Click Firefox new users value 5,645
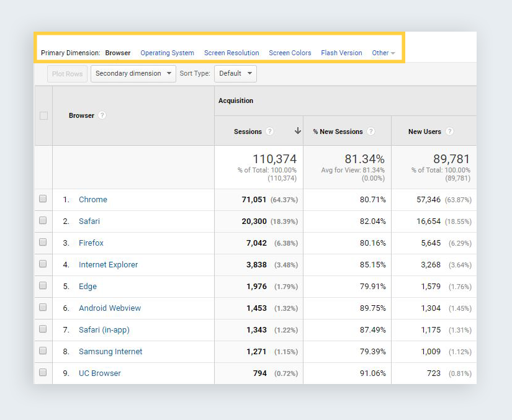 tap(431, 243)
